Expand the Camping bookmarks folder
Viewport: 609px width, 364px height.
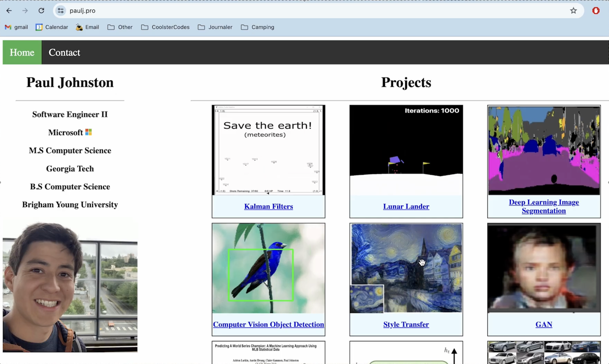[258, 27]
